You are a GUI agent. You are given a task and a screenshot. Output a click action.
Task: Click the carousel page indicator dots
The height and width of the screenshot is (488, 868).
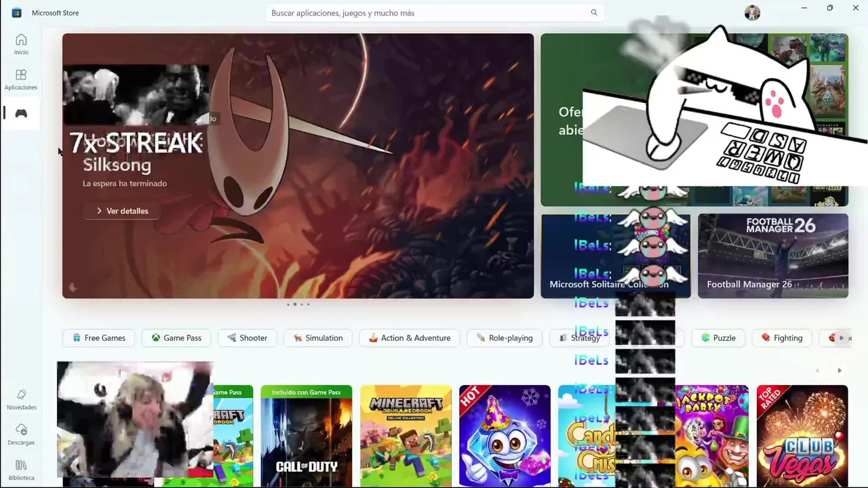pyautogui.click(x=298, y=304)
